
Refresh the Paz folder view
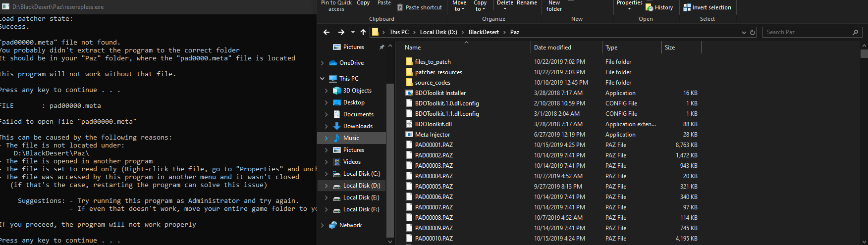click(753, 32)
